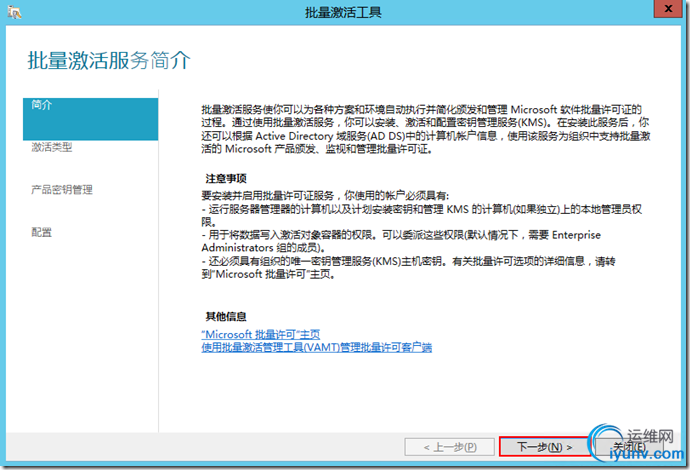Select the 简介 step in sidebar
The image size is (690, 470).
pyautogui.click(x=90, y=119)
